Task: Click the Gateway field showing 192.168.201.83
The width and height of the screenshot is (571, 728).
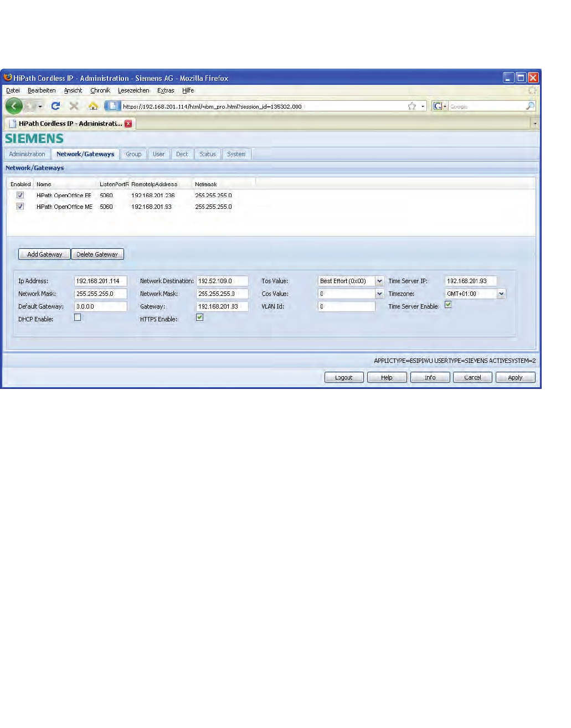Action: click(222, 306)
